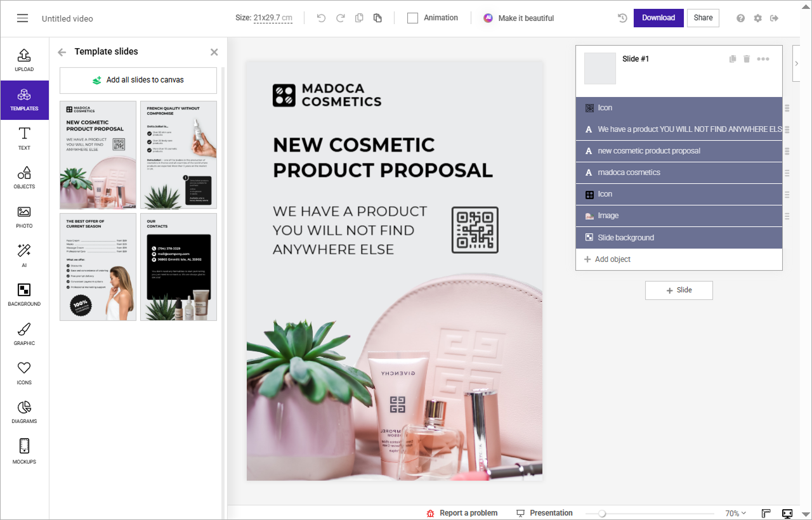Click the Download button
Image resolution: width=812 pixels, height=520 pixels.
658,18
